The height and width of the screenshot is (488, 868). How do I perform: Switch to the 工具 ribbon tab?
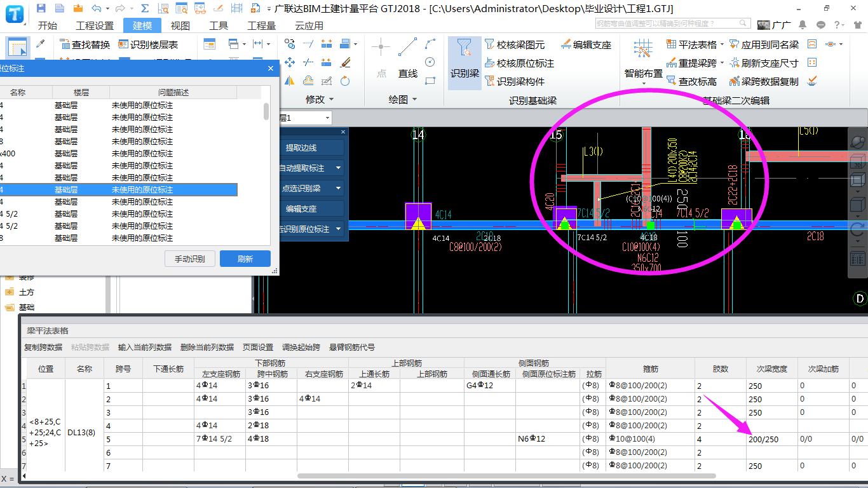(x=219, y=25)
